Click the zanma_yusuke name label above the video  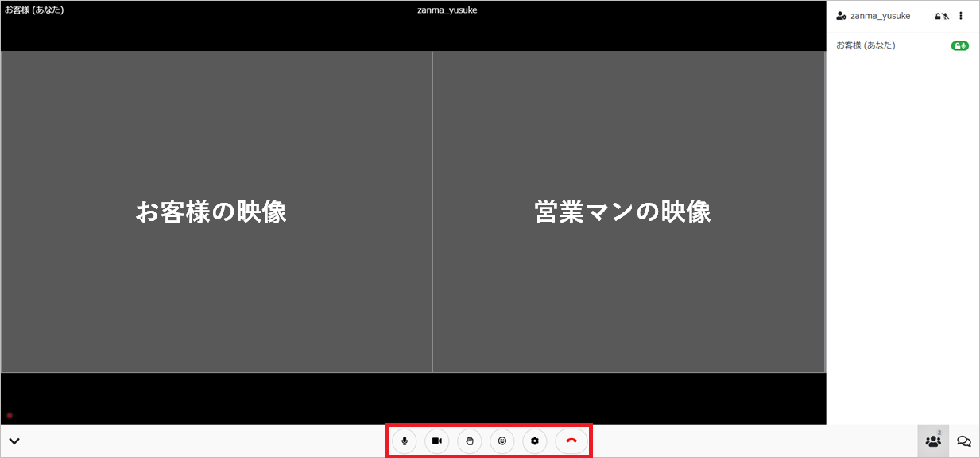point(447,10)
